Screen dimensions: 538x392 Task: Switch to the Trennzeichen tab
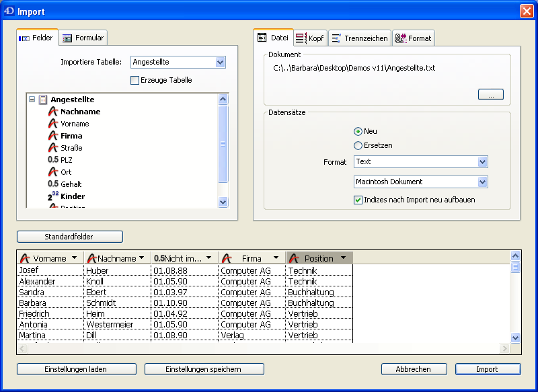coord(359,38)
